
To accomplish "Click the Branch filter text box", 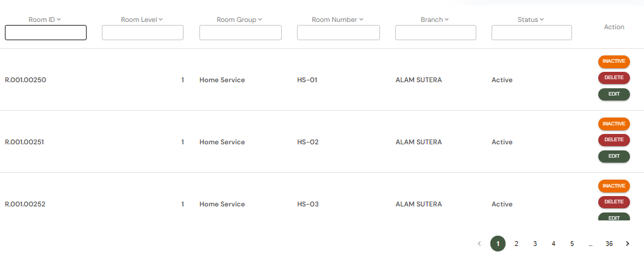I will pyautogui.click(x=436, y=33).
